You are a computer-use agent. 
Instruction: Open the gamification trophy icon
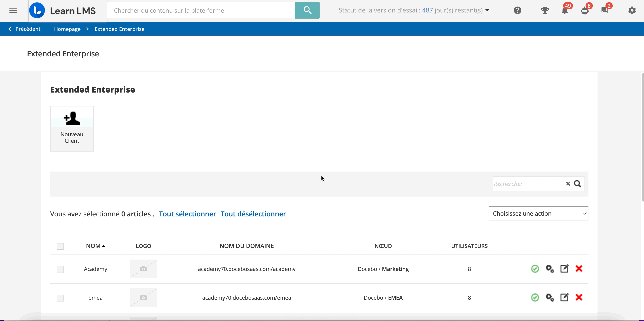tap(545, 10)
